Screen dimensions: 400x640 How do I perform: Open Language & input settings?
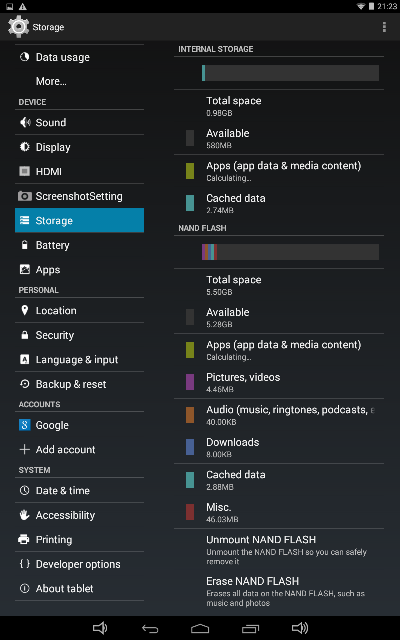pyautogui.click(x=80, y=360)
